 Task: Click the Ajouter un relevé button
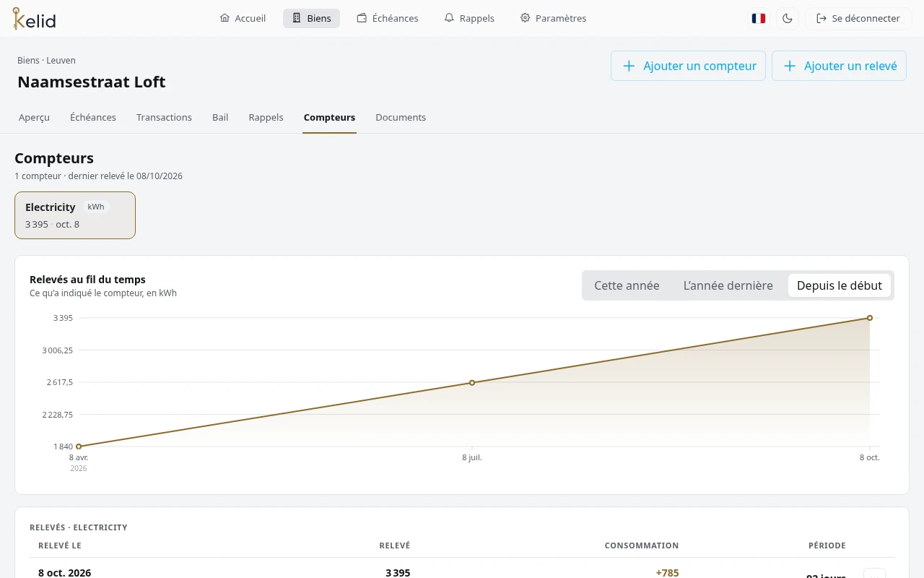pos(839,66)
